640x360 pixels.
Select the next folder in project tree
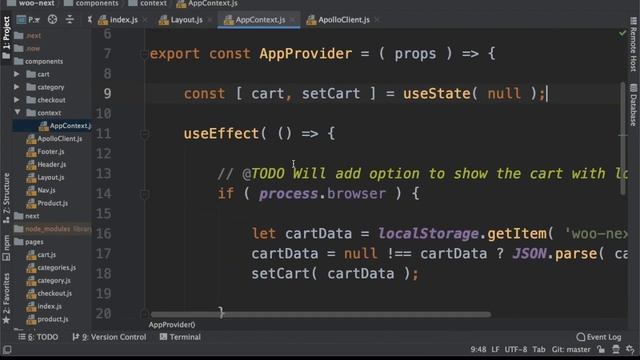tap(32, 216)
